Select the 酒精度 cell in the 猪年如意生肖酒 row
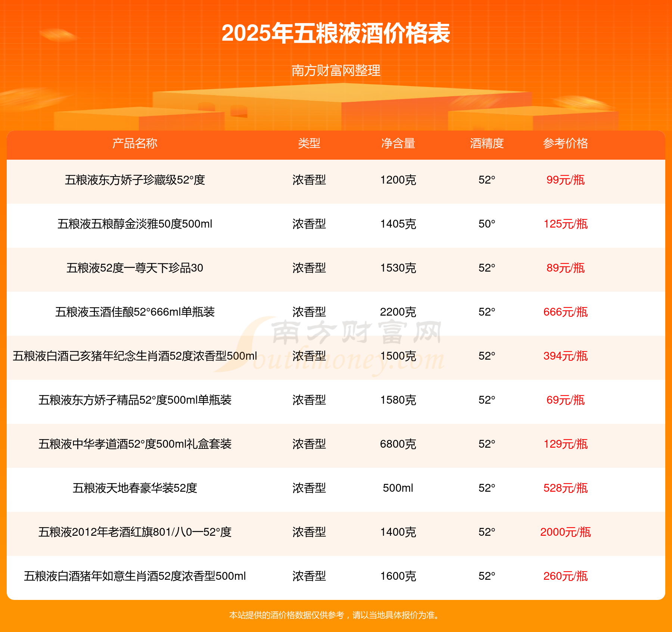This screenshot has height=632, width=672. coord(487,576)
